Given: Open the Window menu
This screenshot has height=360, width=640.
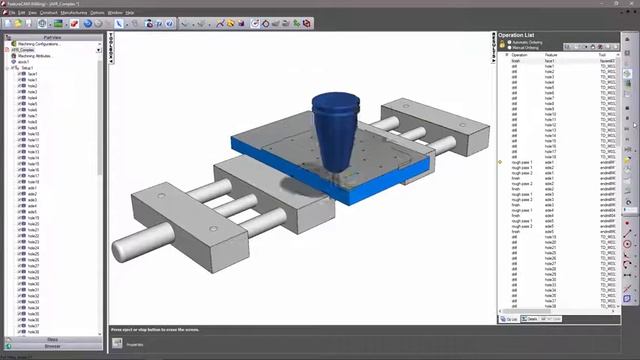Looking at the screenshot, I should [x=115, y=13].
